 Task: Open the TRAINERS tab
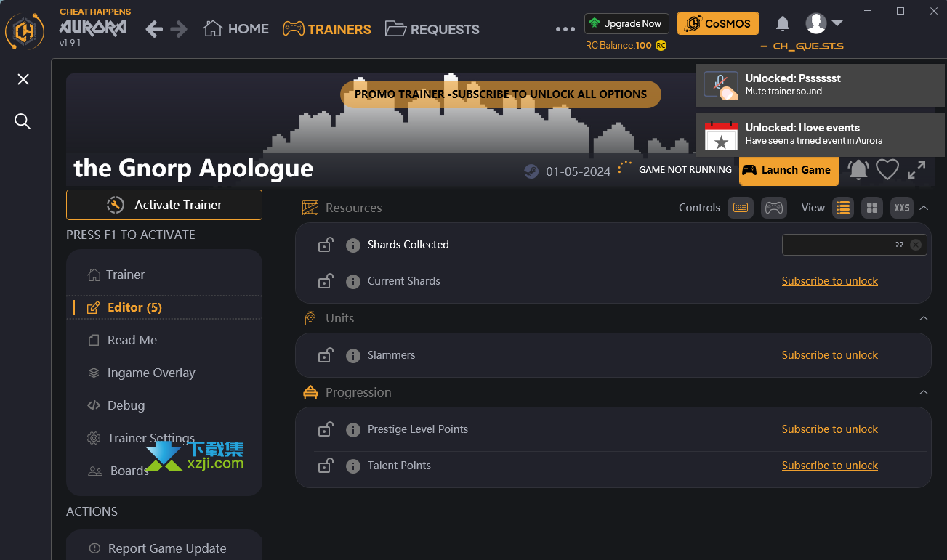coord(326,29)
